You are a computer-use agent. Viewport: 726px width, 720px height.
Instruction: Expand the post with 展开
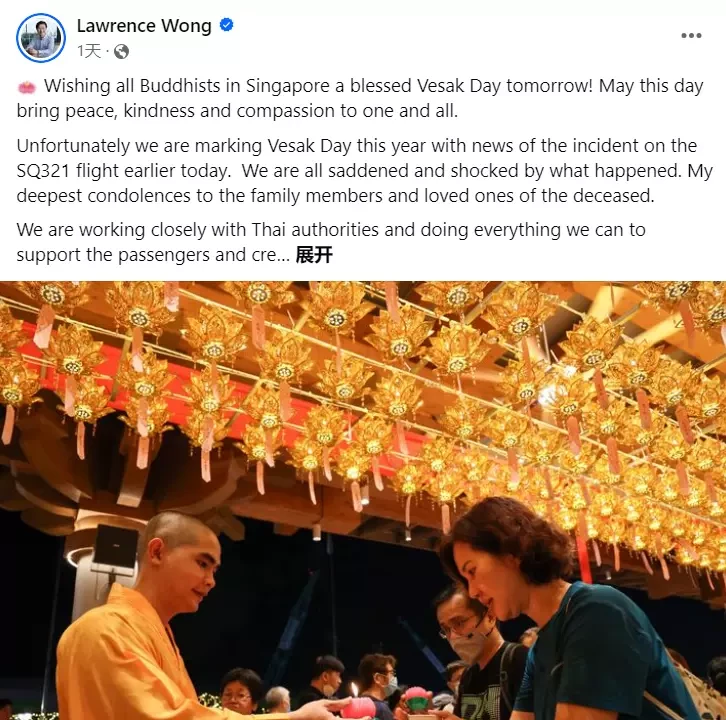[314, 255]
